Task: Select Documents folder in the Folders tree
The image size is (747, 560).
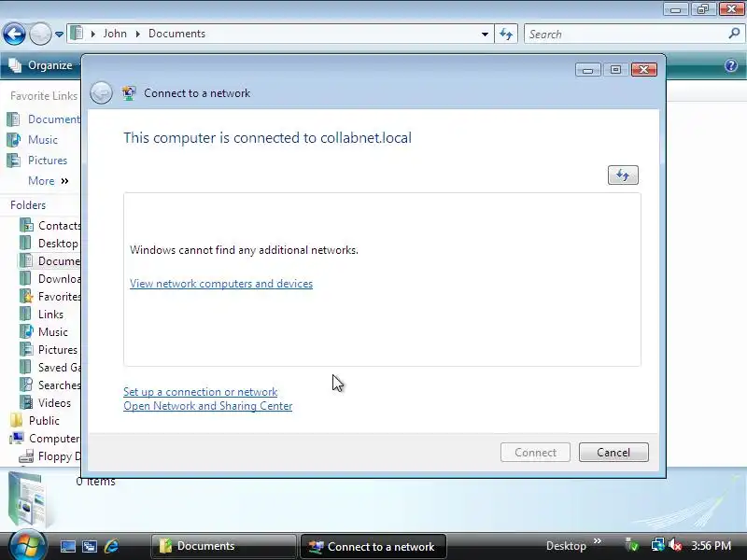Action: coord(50,261)
